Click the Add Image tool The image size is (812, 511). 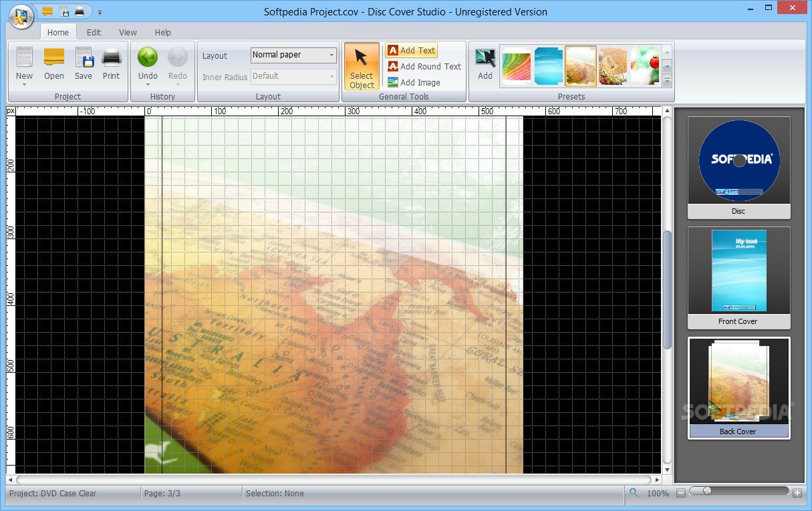tap(413, 82)
